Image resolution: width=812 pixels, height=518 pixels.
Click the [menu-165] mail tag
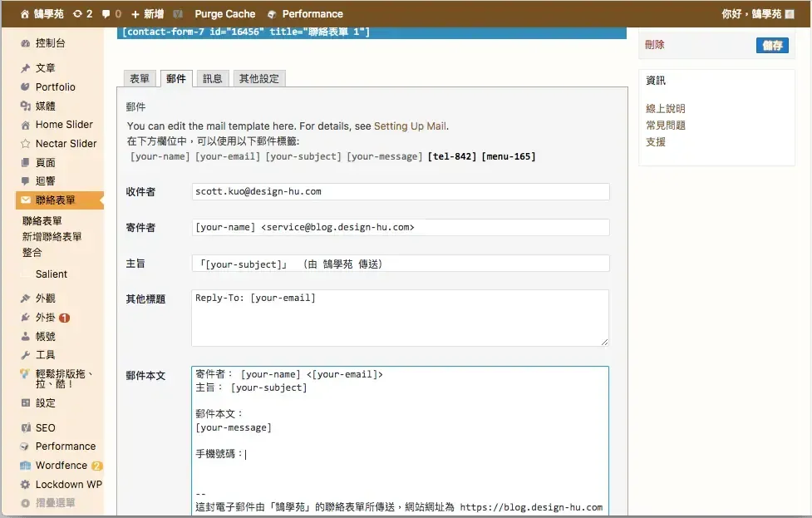click(509, 156)
